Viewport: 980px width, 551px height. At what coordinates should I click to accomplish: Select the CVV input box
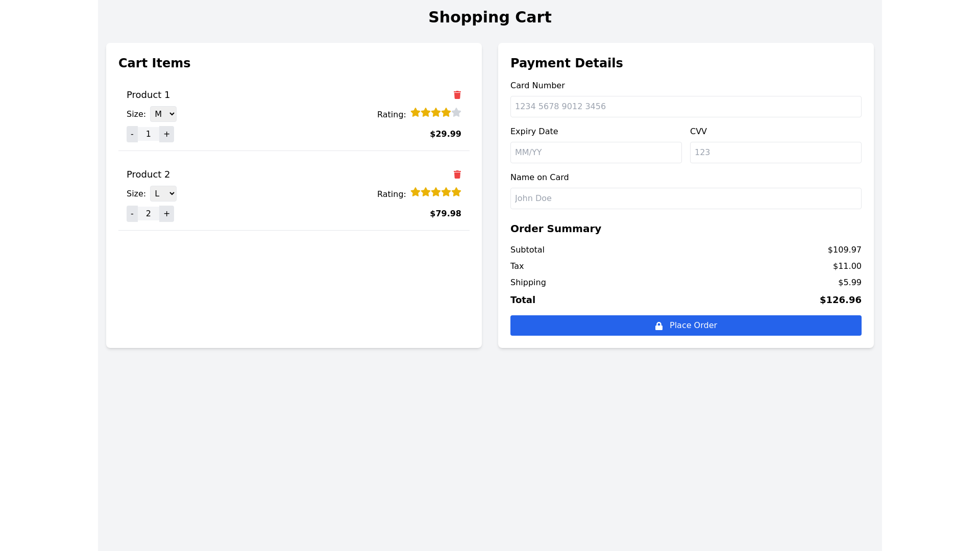point(775,152)
